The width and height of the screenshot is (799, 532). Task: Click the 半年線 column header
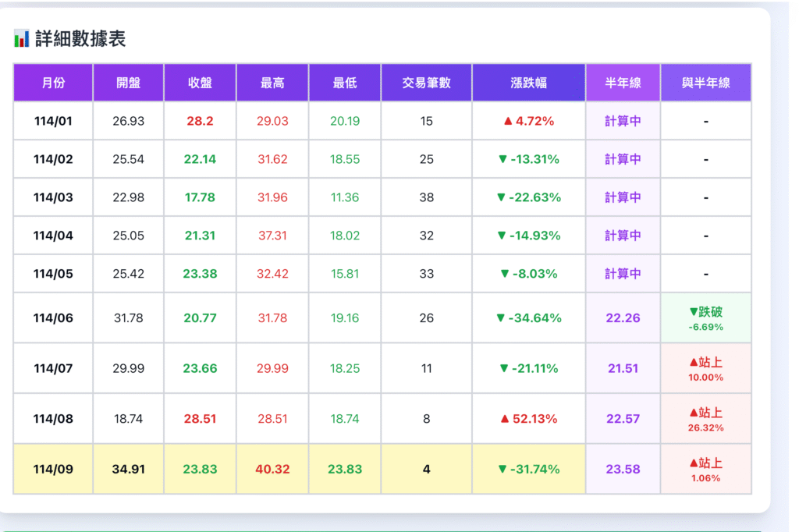point(622,83)
